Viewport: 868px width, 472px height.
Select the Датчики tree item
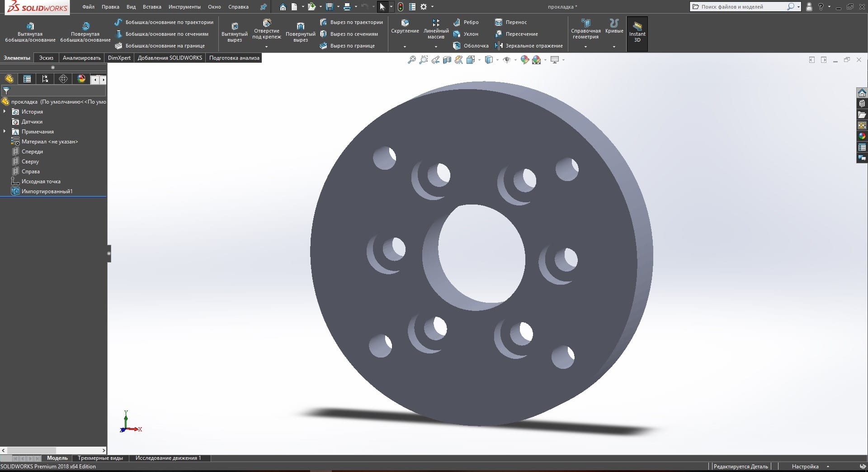(32, 122)
